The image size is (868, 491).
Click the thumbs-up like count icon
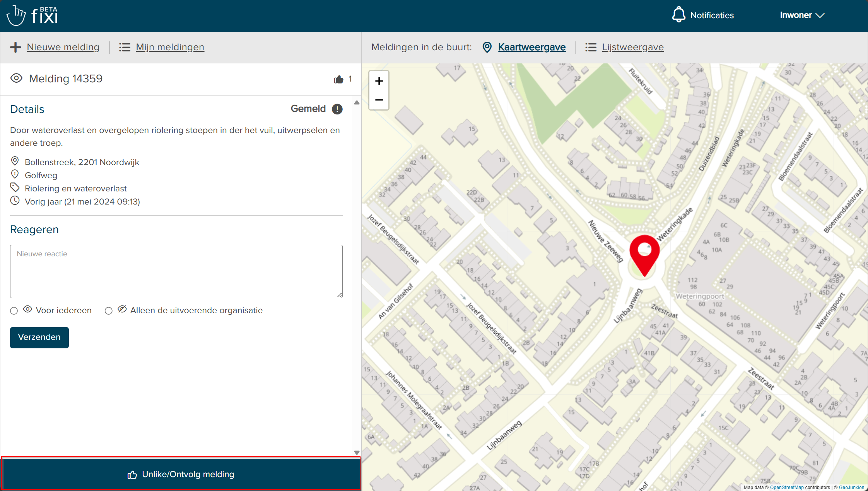[x=339, y=79]
